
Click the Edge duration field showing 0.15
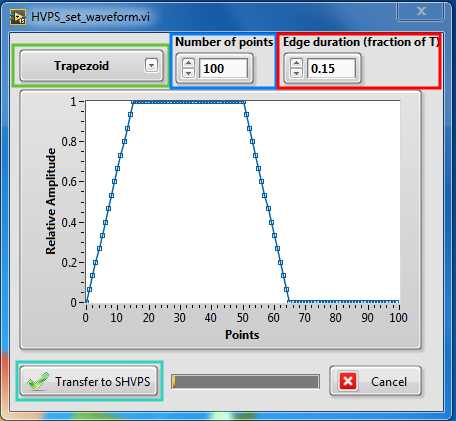331,68
